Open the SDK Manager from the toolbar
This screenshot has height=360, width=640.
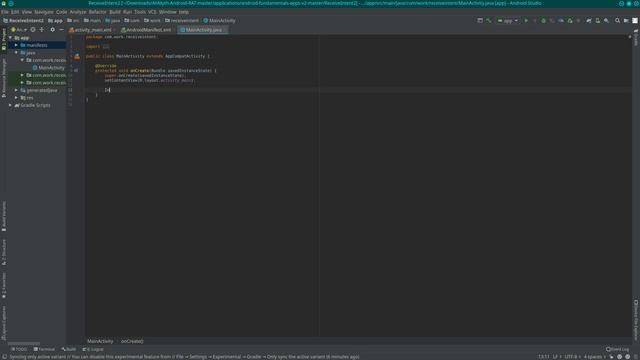607,20
